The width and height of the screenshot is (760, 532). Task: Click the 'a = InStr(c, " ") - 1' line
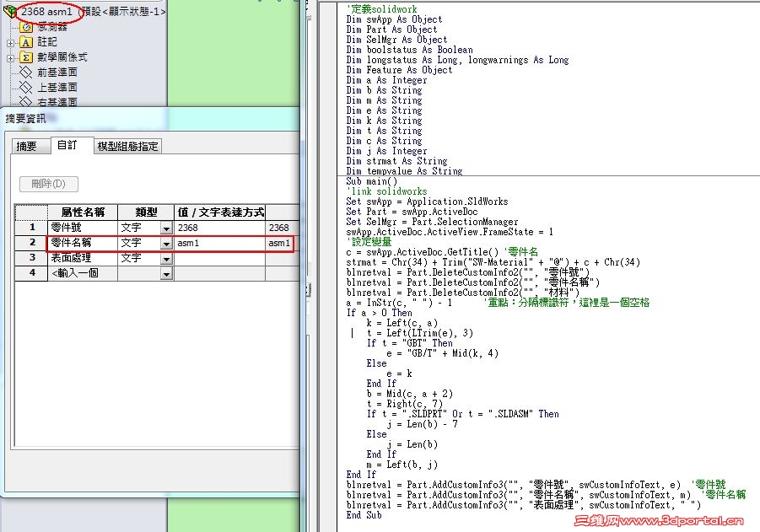click(x=399, y=303)
